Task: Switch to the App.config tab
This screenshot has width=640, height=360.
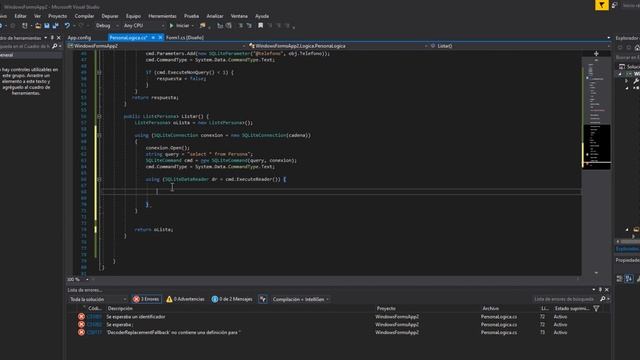Action: 79,38
